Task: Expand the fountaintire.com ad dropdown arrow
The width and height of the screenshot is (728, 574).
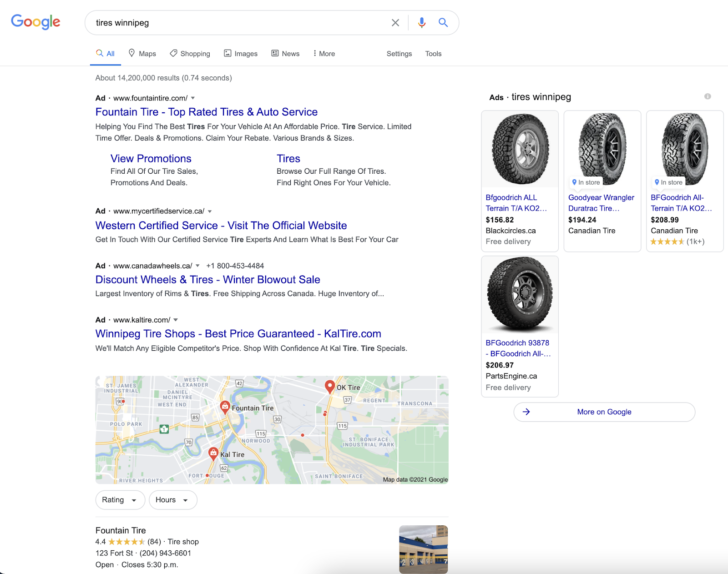Action: click(x=193, y=98)
